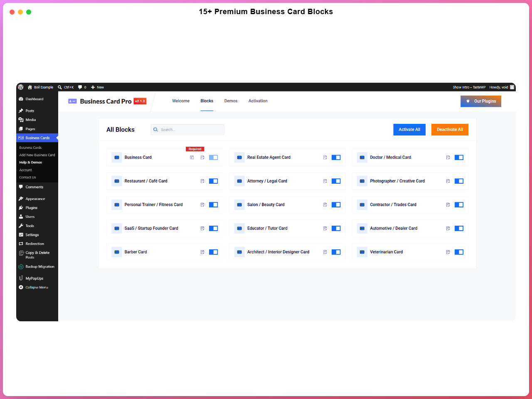The height and width of the screenshot is (399, 532).
Task: Click documentation icon for Veterinarian Card
Action: click(x=448, y=252)
